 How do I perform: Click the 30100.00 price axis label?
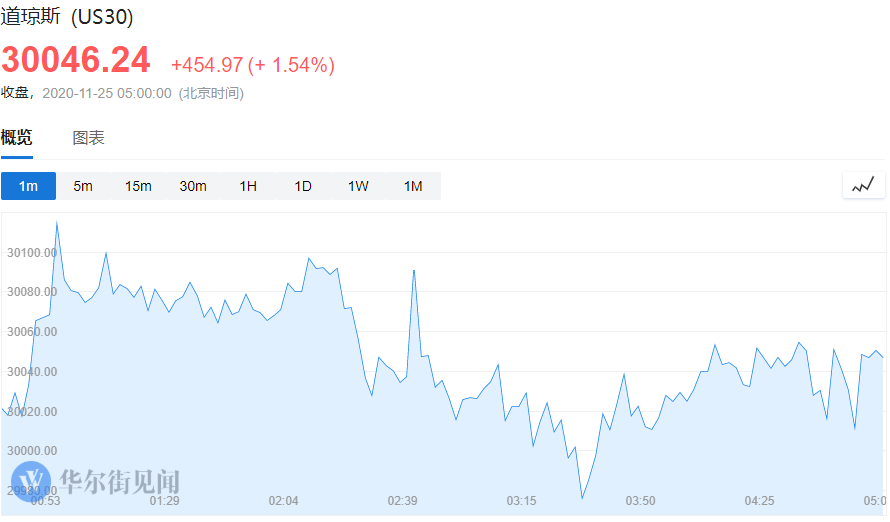coord(31,252)
